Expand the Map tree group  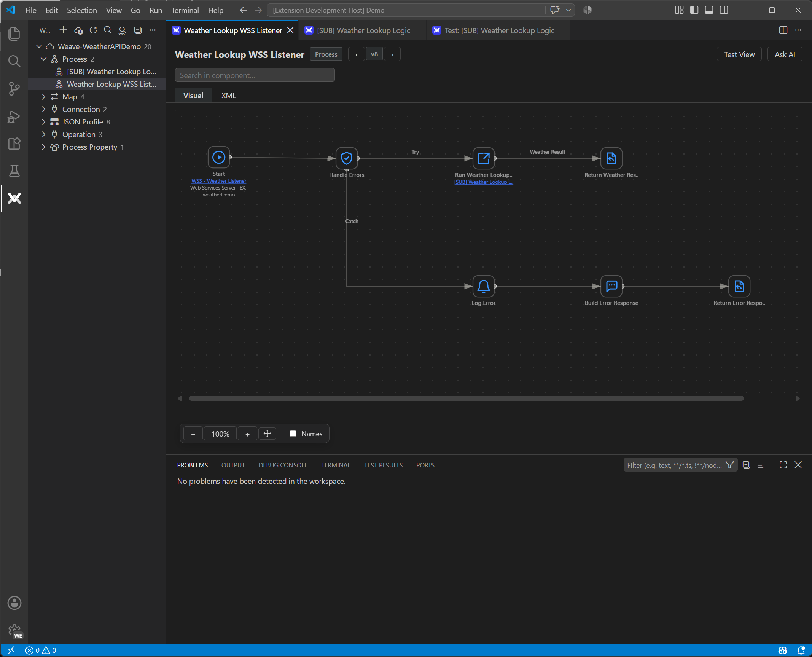click(43, 97)
